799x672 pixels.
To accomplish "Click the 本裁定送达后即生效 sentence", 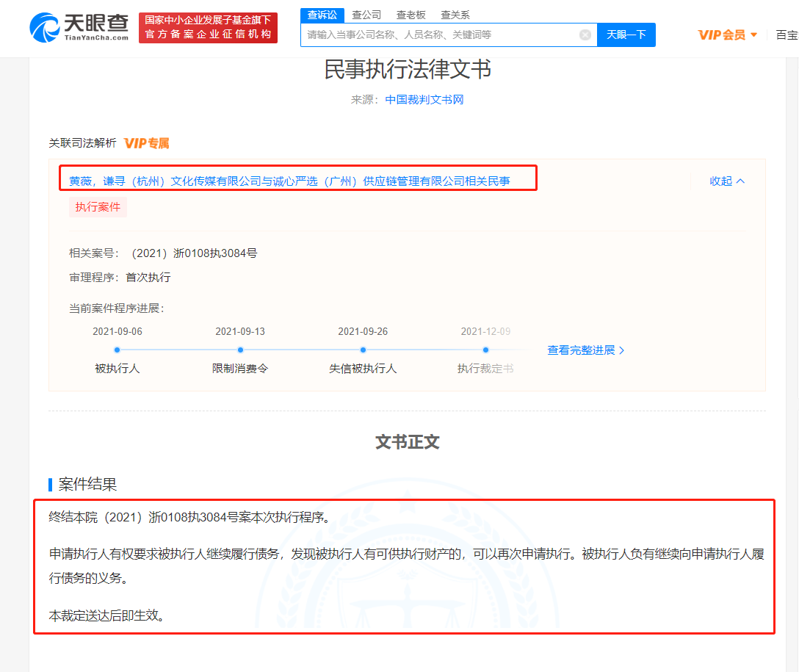I will pos(107,615).
